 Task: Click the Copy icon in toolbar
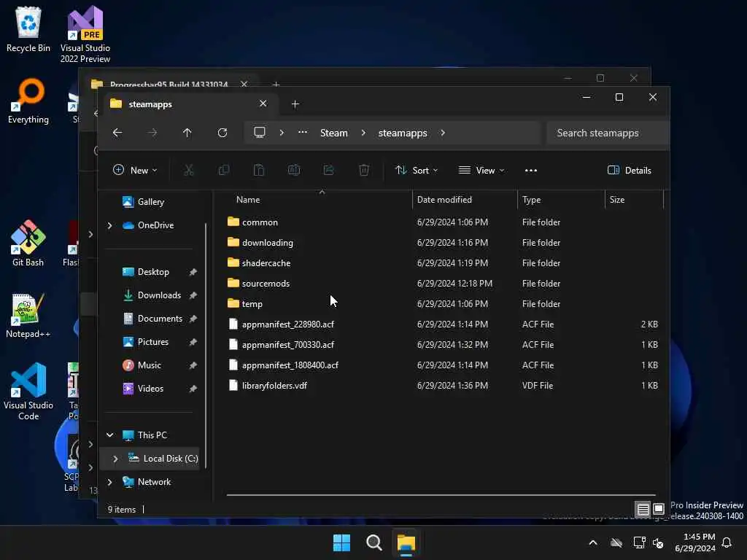pyautogui.click(x=223, y=170)
